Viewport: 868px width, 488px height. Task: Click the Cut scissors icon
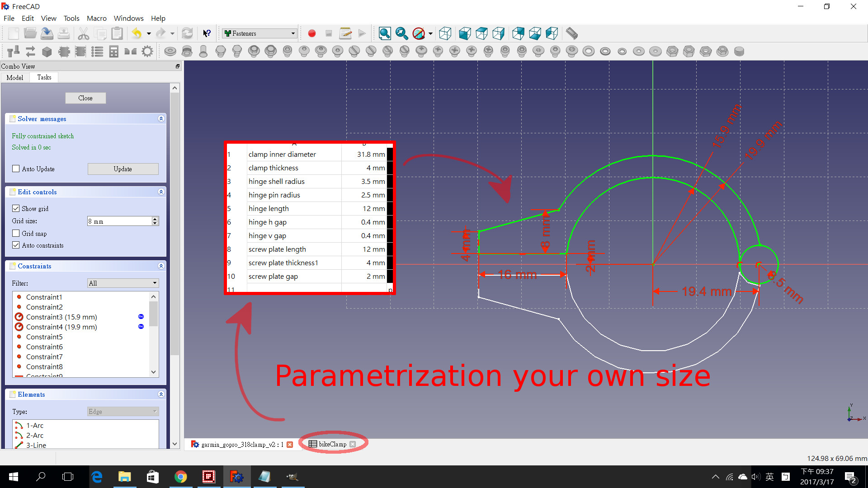83,33
